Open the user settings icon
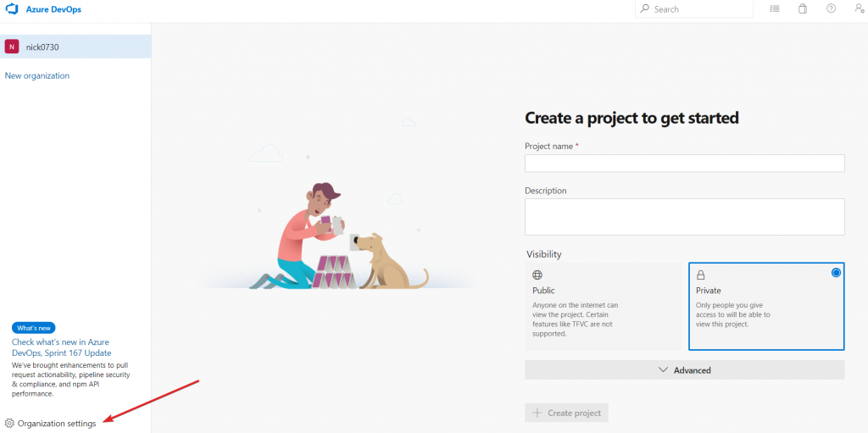This screenshot has width=868, height=433. (x=860, y=8)
